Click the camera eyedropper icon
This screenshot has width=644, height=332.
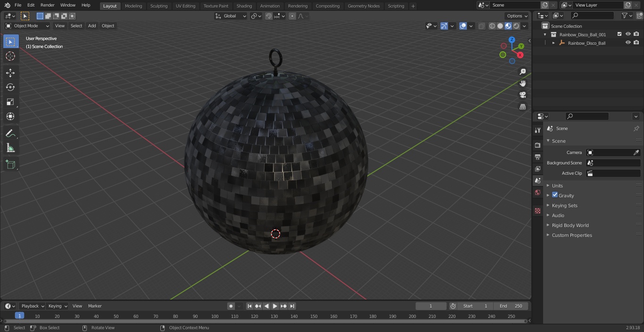636,153
